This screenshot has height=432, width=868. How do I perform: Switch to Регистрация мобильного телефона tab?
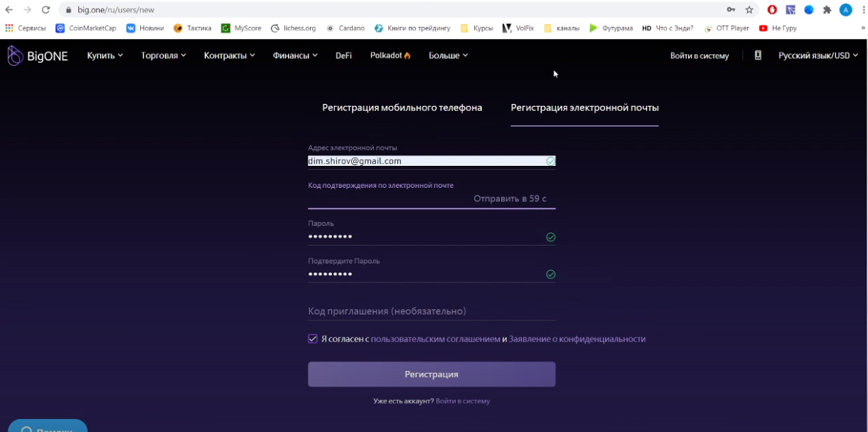[402, 107]
